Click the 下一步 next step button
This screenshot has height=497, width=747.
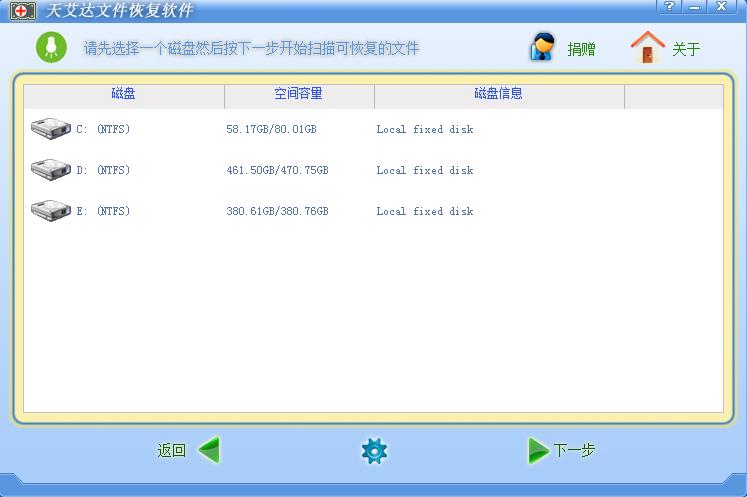coord(574,450)
